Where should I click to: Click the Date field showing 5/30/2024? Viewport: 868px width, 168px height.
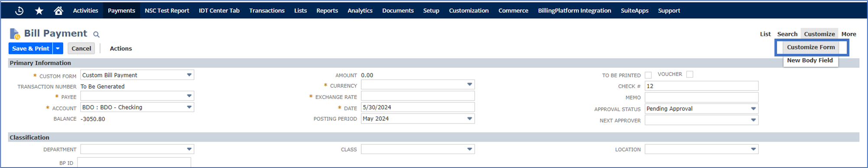click(x=418, y=107)
